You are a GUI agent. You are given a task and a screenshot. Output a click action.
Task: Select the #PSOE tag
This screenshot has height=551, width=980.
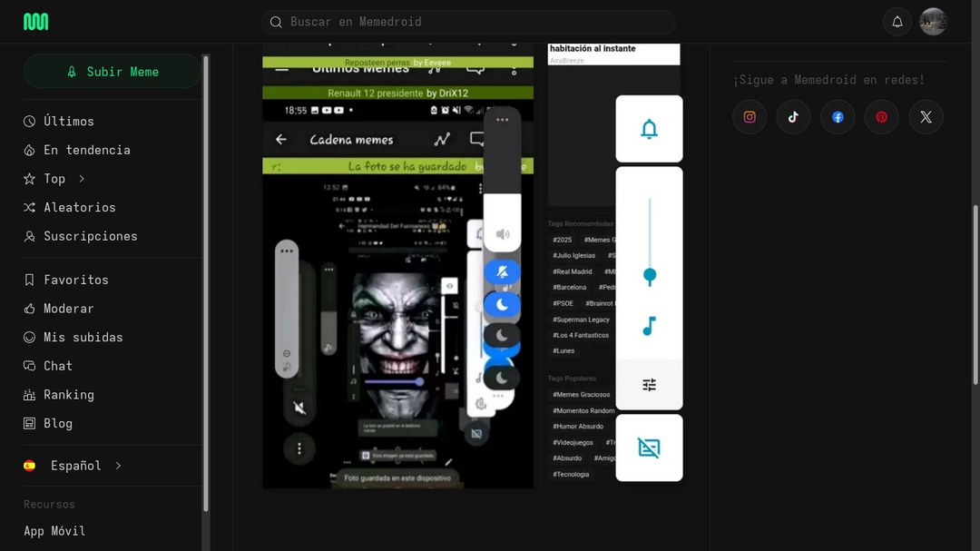[x=563, y=303]
